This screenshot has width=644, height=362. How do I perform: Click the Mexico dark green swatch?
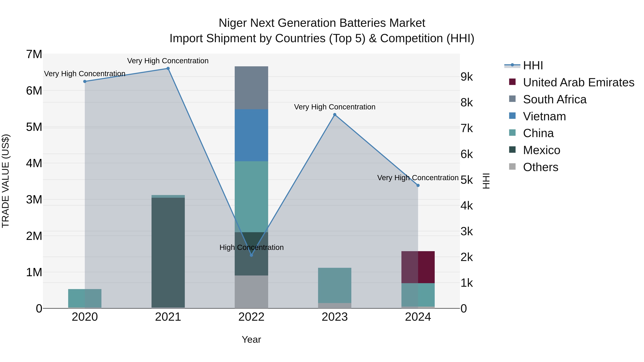click(512, 150)
